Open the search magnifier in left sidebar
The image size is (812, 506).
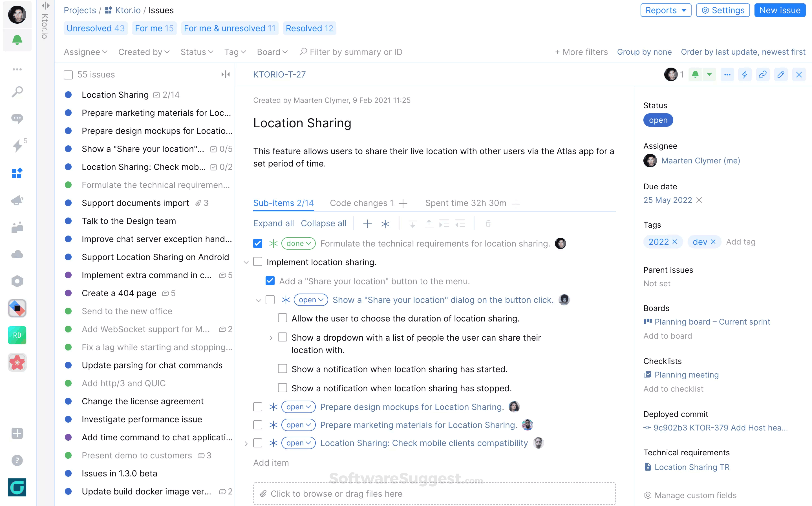click(17, 91)
